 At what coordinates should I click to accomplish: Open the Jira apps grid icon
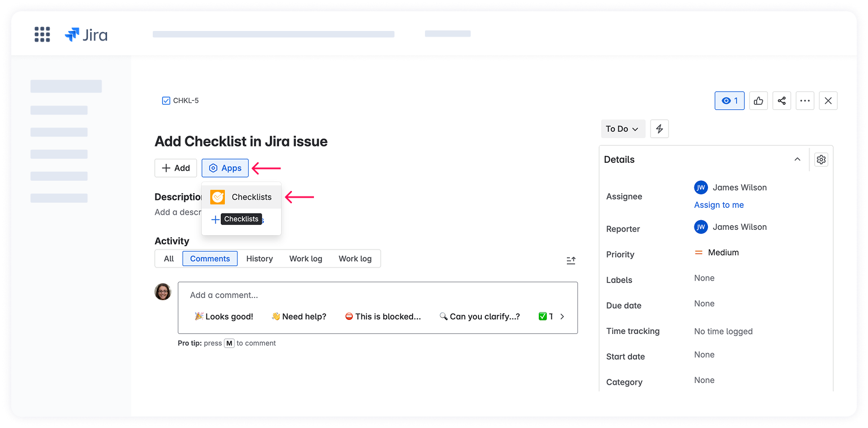click(x=42, y=34)
